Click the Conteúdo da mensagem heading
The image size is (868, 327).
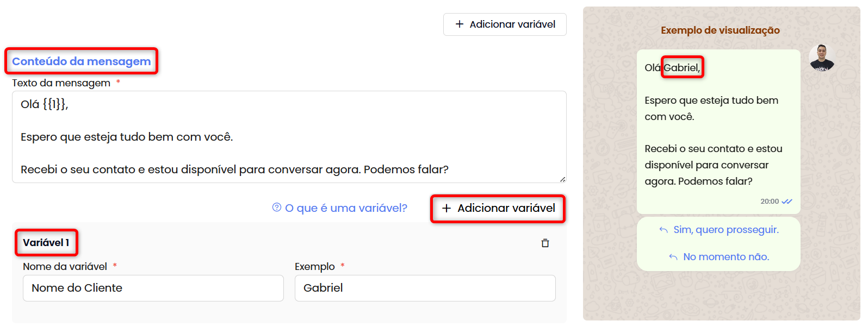80,61
